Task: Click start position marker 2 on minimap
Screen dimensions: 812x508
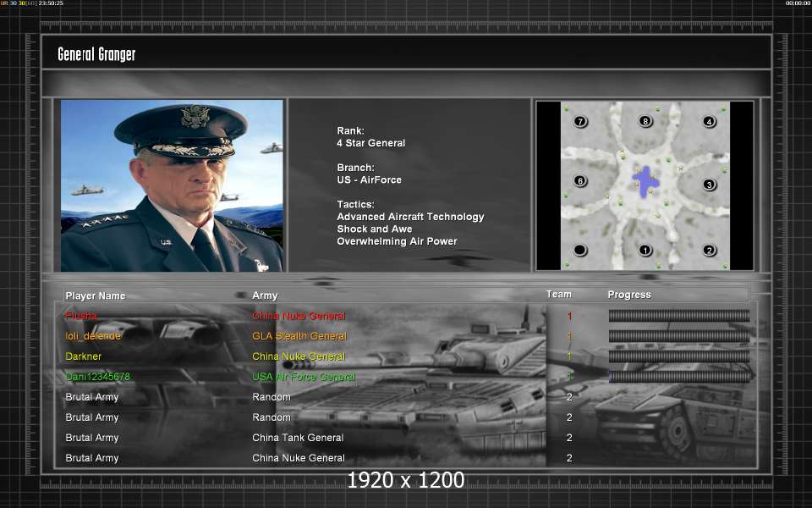Action: pyautogui.click(x=709, y=251)
